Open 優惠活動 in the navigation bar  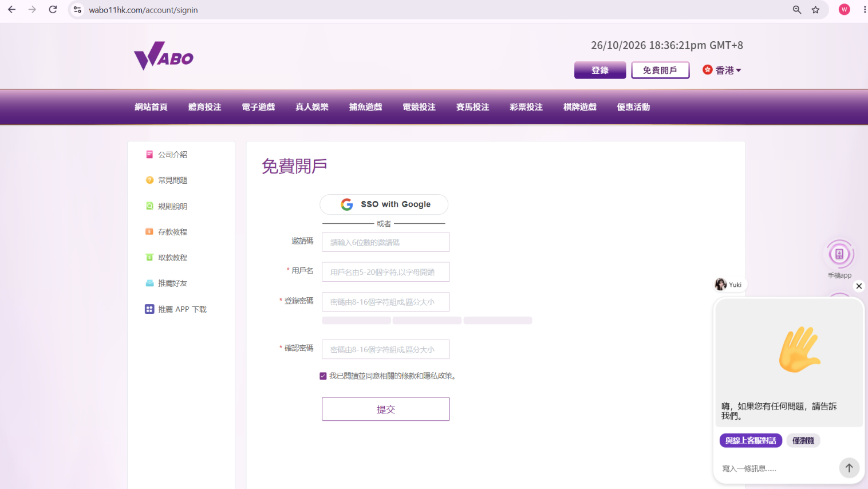[633, 107]
